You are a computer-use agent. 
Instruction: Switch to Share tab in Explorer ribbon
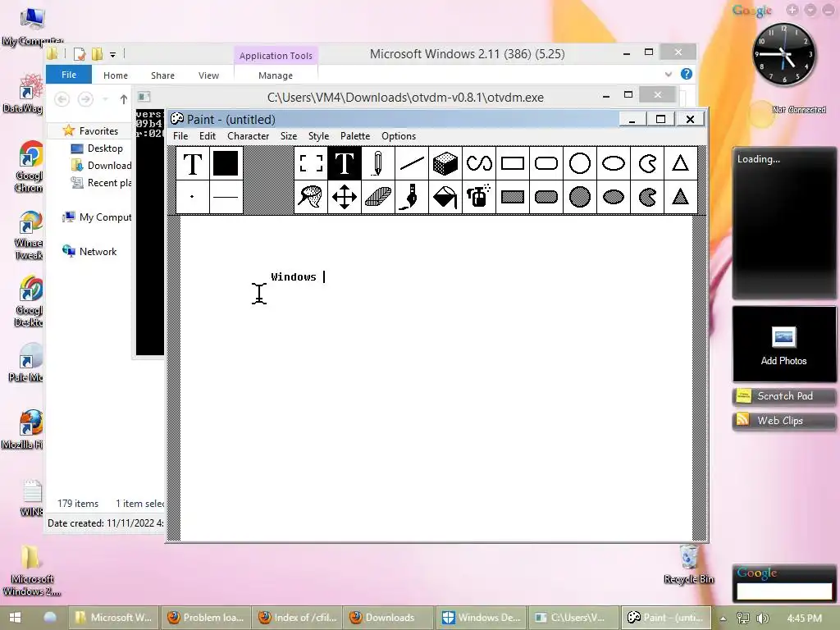tap(163, 75)
